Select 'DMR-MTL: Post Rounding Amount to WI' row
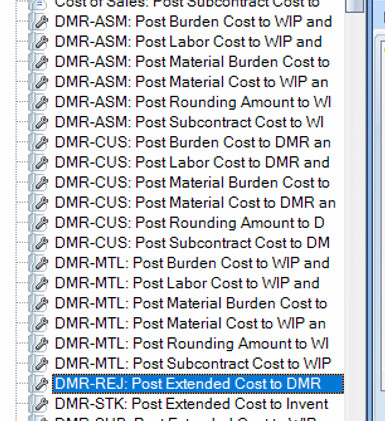Image resolution: width=385 pixels, height=421 pixels. pyautogui.click(x=192, y=344)
